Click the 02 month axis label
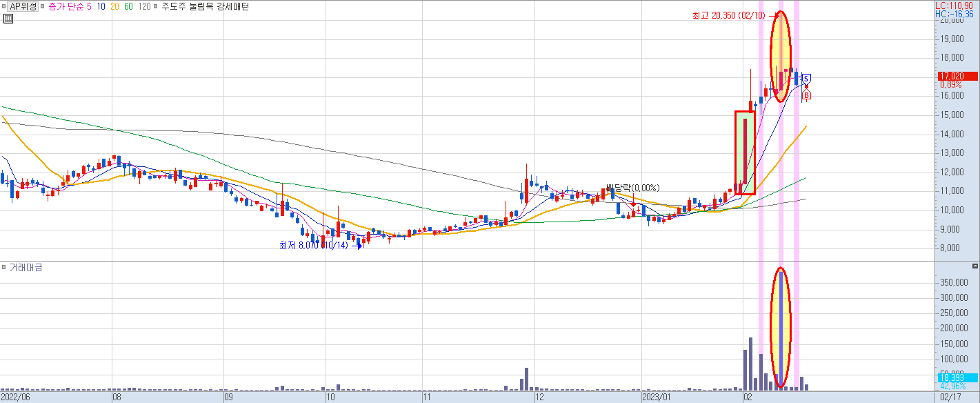This screenshot has width=980, height=403. click(748, 397)
